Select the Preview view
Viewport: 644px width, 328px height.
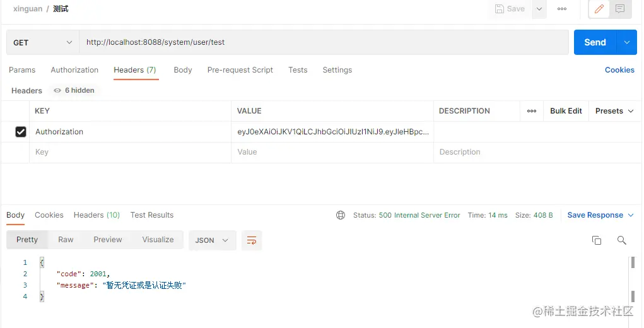tap(108, 240)
